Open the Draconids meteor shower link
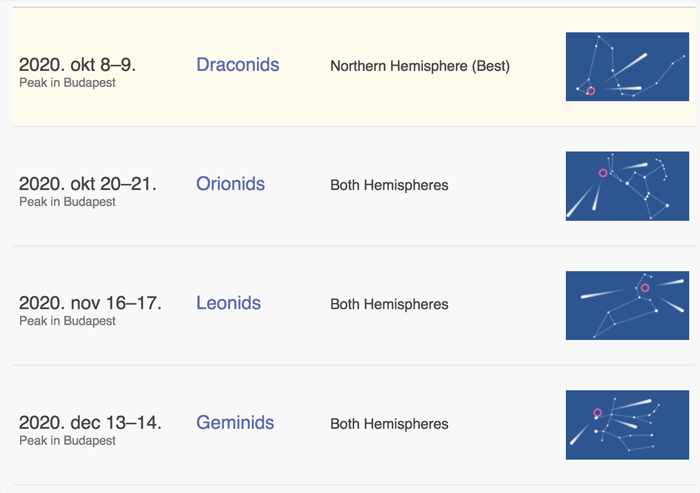The width and height of the screenshot is (700, 493). tap(237, 65)
